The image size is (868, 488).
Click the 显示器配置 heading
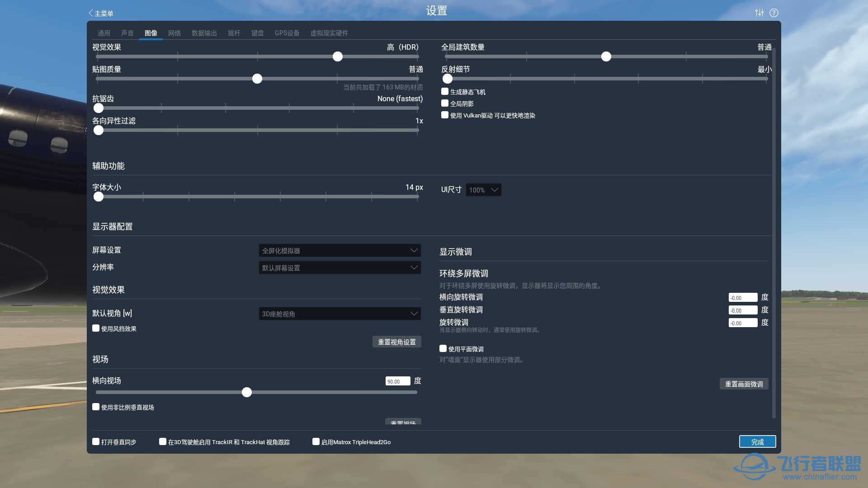[113, 226]
